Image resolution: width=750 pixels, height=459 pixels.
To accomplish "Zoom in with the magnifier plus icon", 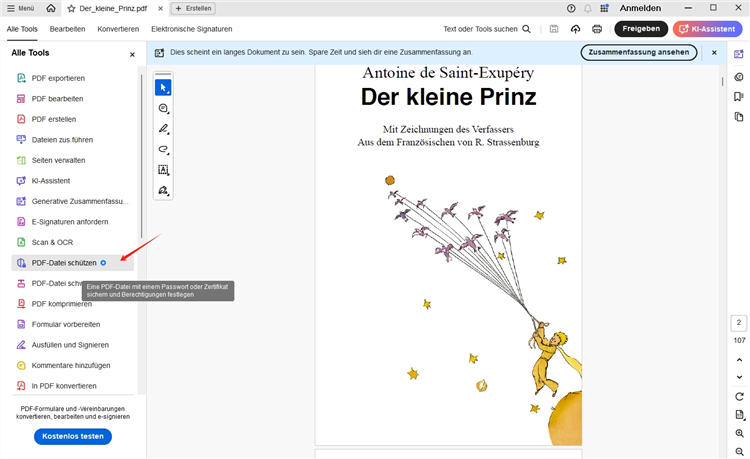I will pos(739,433).
